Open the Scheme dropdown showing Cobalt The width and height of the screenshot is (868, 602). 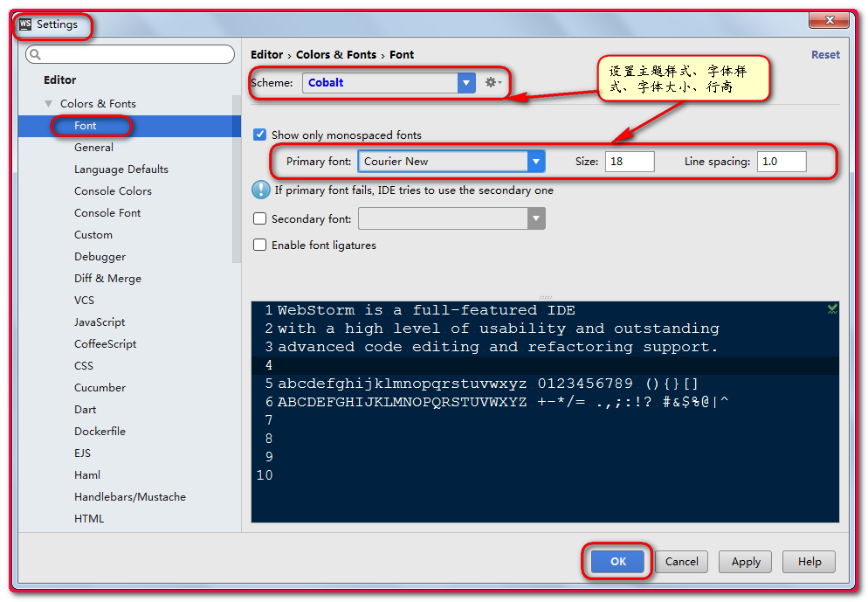(x=389, y=82)
